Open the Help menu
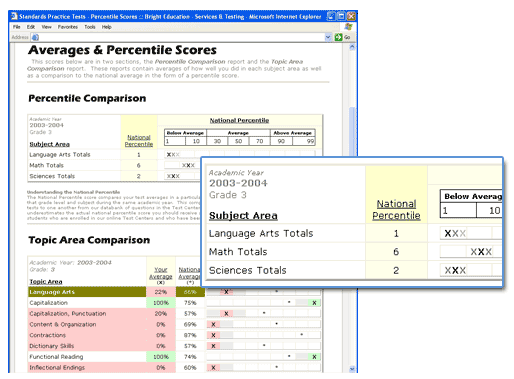The width and height of the screenshot is (514, 379). (x=106, y=27)
